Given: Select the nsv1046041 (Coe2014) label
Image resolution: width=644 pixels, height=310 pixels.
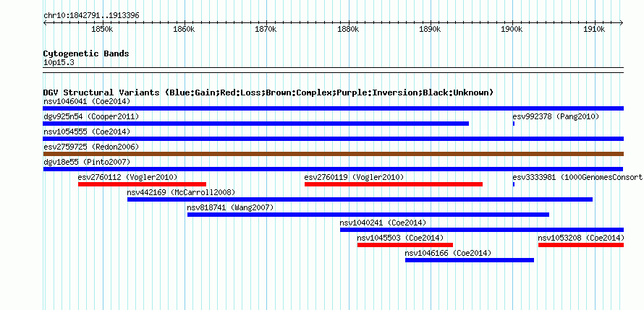Looking at the screenshot, I should coord(87,101).
